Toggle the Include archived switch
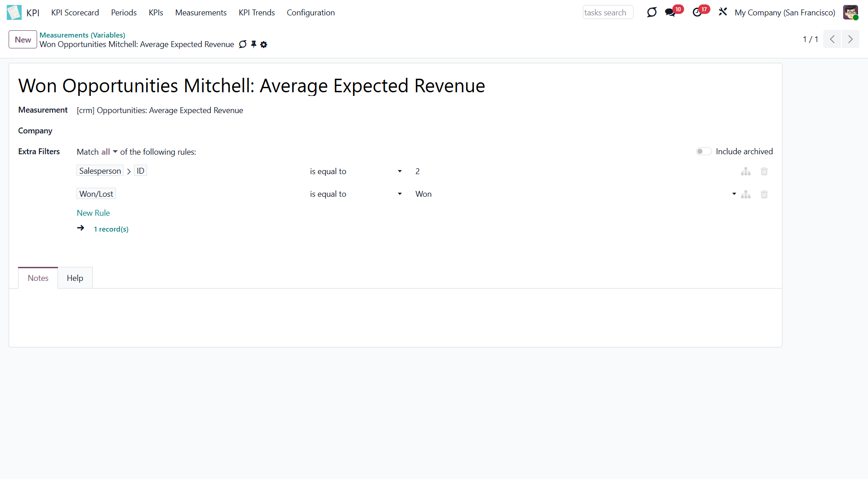 click(703, 152)
